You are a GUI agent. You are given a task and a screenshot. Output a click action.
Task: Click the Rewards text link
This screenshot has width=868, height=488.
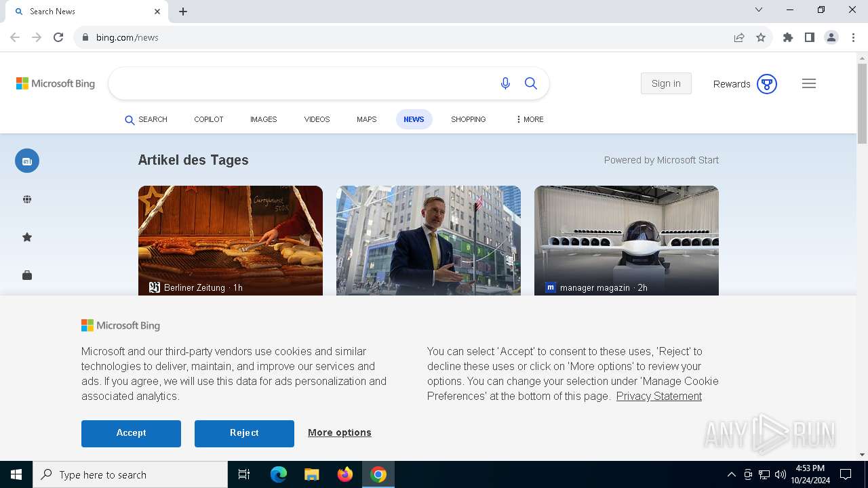(x=732, y=84)
